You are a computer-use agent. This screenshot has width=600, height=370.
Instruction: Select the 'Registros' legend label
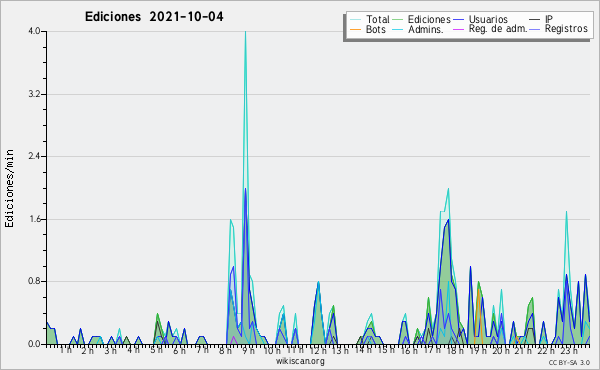coord(566,29)
